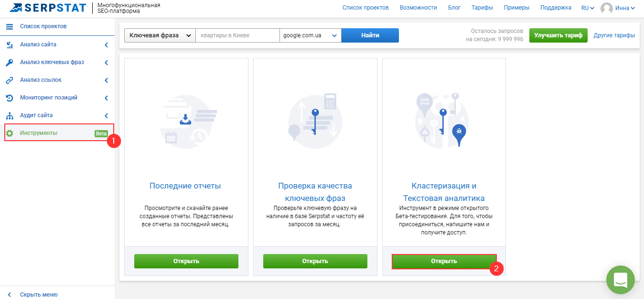Screen dimensions: 644x299
Task: Click the keyword search input field
Action: [x=237, y=35]
